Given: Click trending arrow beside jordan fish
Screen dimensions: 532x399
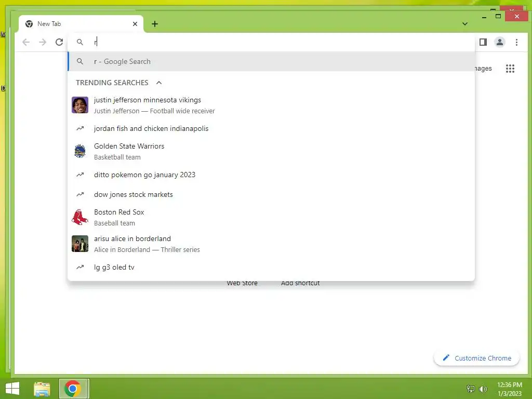Looking at the screenshot, I should pyautogui.click(x=80, y=129).
